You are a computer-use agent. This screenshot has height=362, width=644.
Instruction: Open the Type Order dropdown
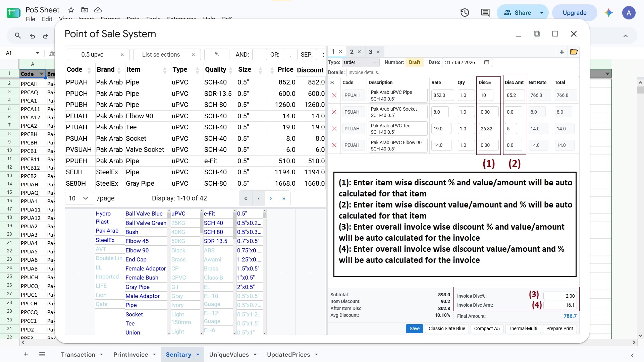360,62
